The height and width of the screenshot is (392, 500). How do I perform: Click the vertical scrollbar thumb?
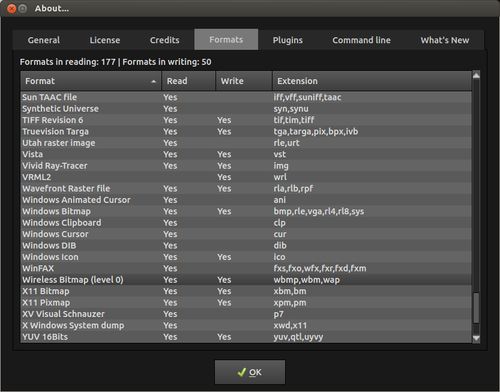(x=476, y=308)
